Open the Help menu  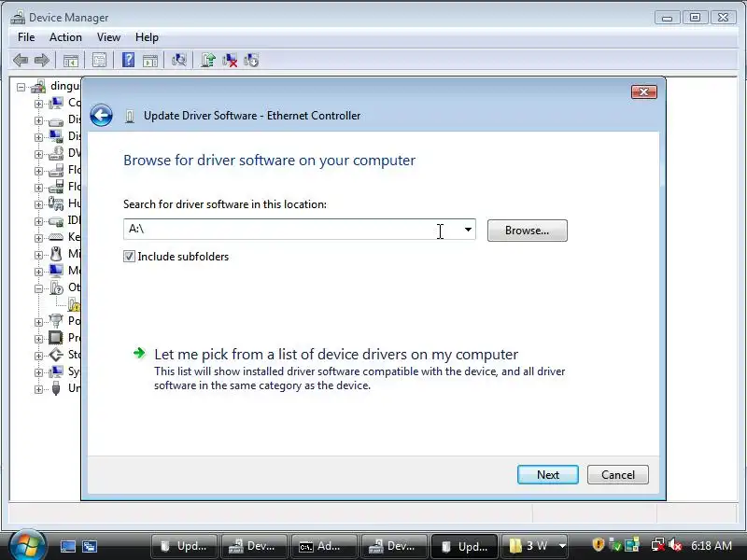147,37
